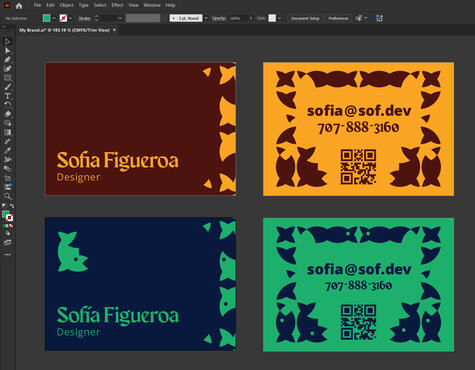Open align options dropdown arrow
This screenshot has height=370, width=475.
coord(366,18)
